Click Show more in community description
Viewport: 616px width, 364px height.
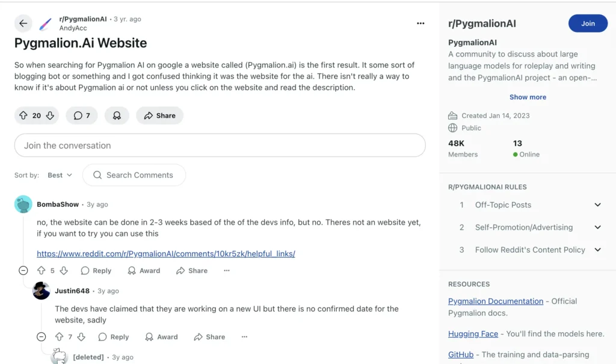tap(528, 97)
